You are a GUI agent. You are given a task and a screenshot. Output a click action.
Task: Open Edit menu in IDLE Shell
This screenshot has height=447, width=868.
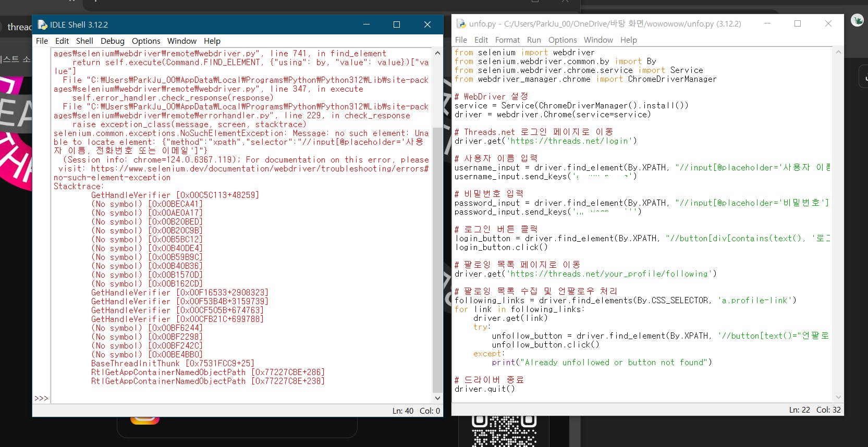(x=62, y=41)
